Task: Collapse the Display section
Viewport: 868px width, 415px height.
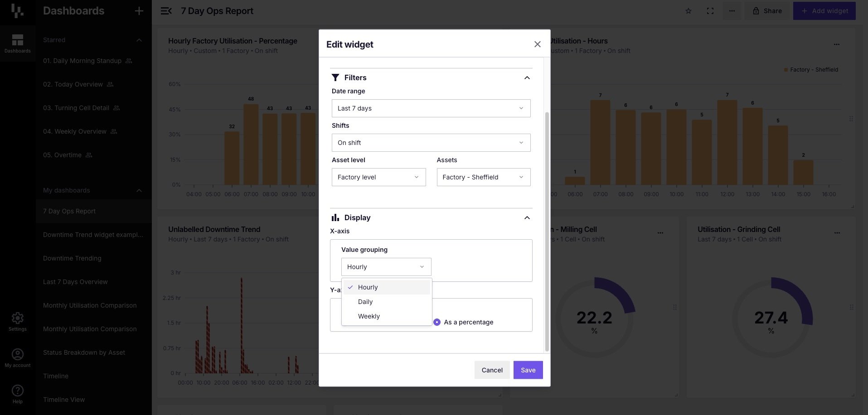Action: [527, 218]
